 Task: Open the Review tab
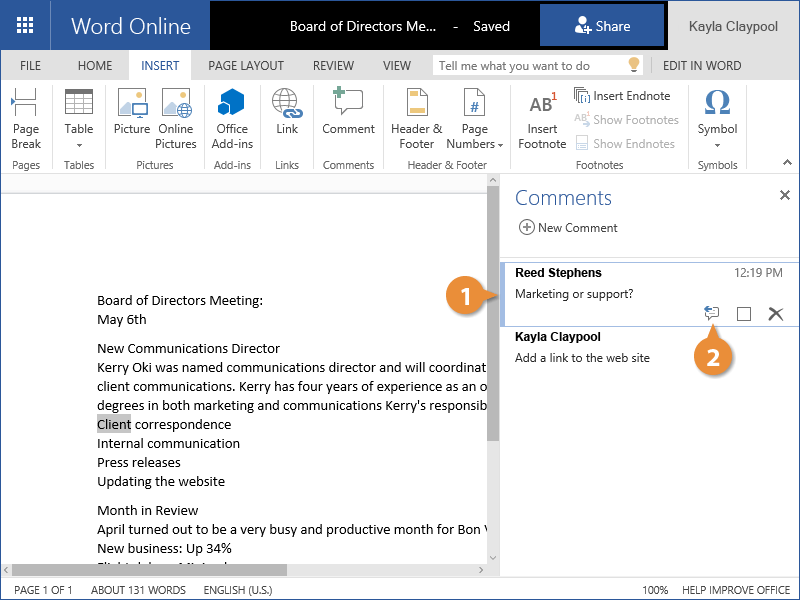[333, 66]
